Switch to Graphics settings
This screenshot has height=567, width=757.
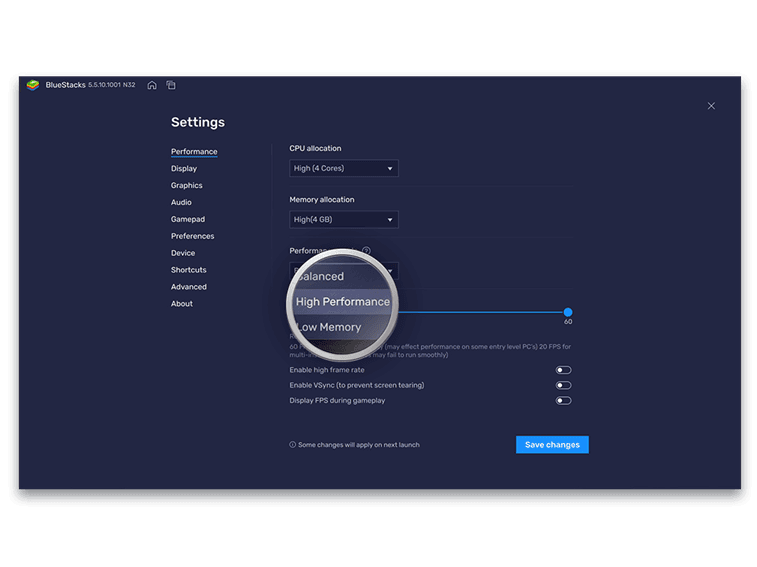pyautogui.click(x=187, y=186)
